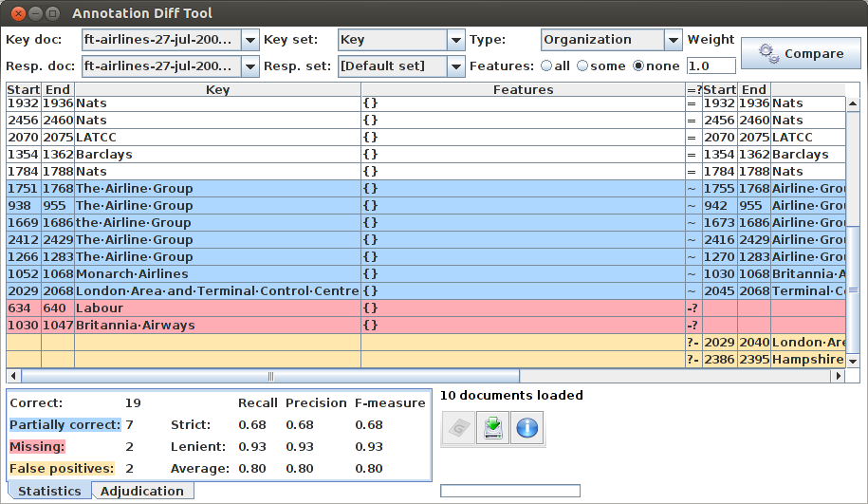Select the missing 'Britannia·Airways' row
Screen dimensions: 868x504
coord(426,326)
